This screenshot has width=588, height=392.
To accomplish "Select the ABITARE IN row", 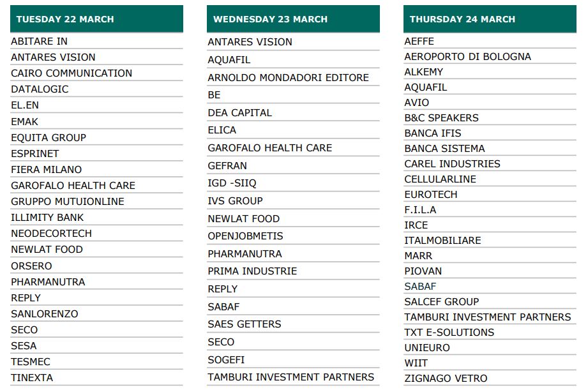I will point(39,41).
